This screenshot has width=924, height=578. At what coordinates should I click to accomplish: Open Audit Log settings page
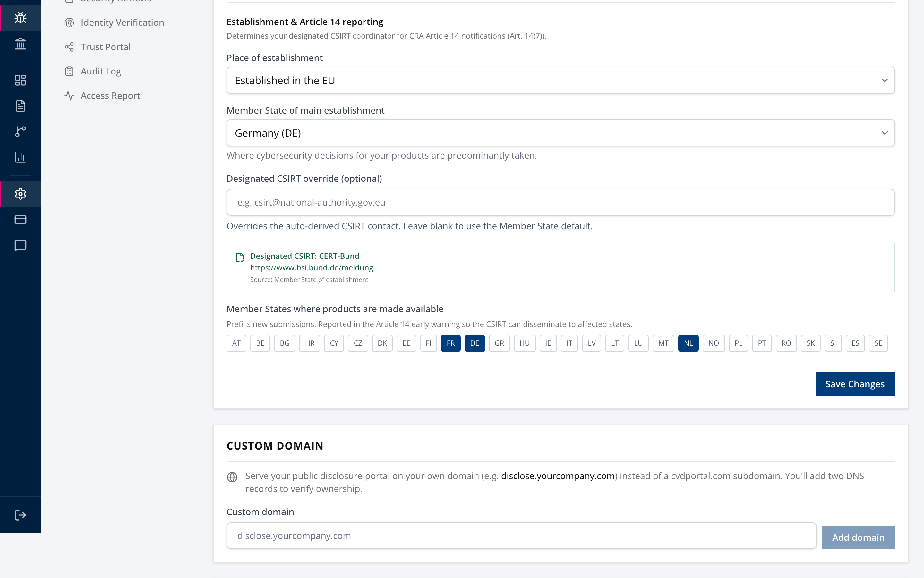click(101, 72)
